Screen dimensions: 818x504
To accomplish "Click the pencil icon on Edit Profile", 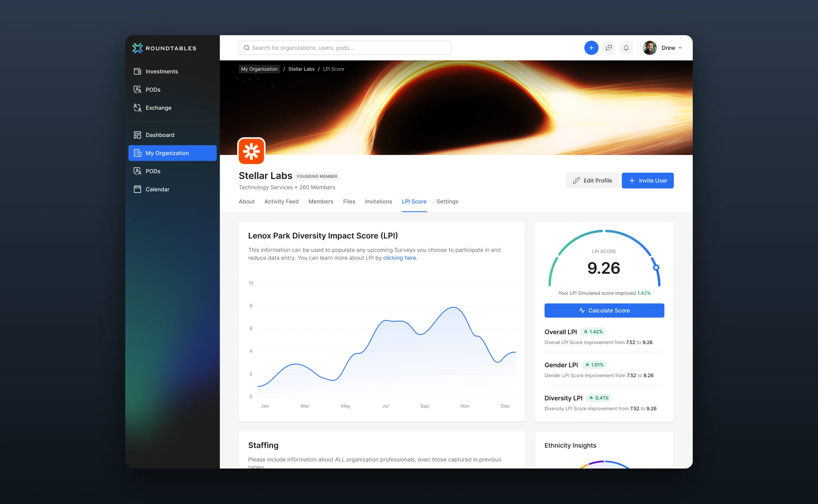I will coord(576,181).
